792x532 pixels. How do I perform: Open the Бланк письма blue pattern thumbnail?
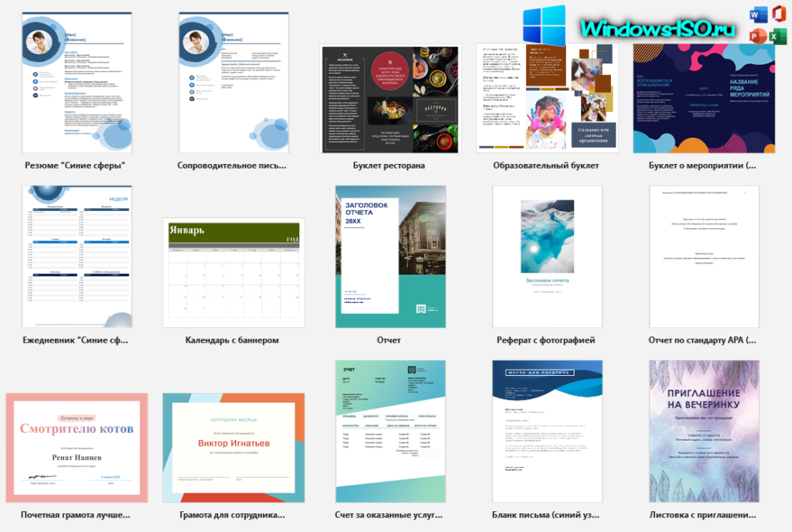547,431
